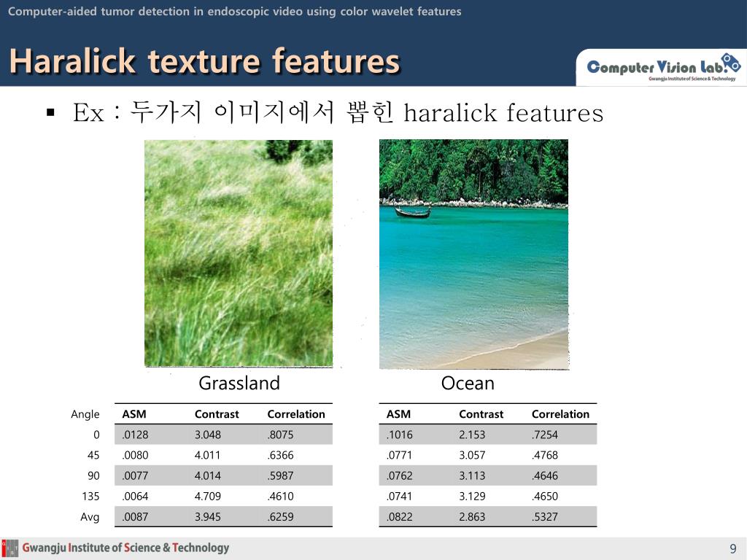The height and width of the screenshot is (560, 747).
Task: Click the .4646 correlation value
Action: click(545, 475)
